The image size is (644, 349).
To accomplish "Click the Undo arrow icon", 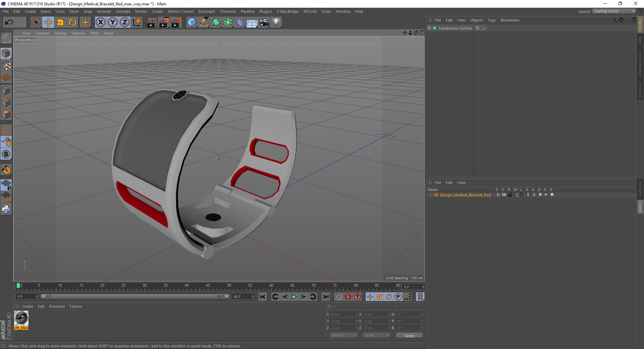I will point(9,22).
